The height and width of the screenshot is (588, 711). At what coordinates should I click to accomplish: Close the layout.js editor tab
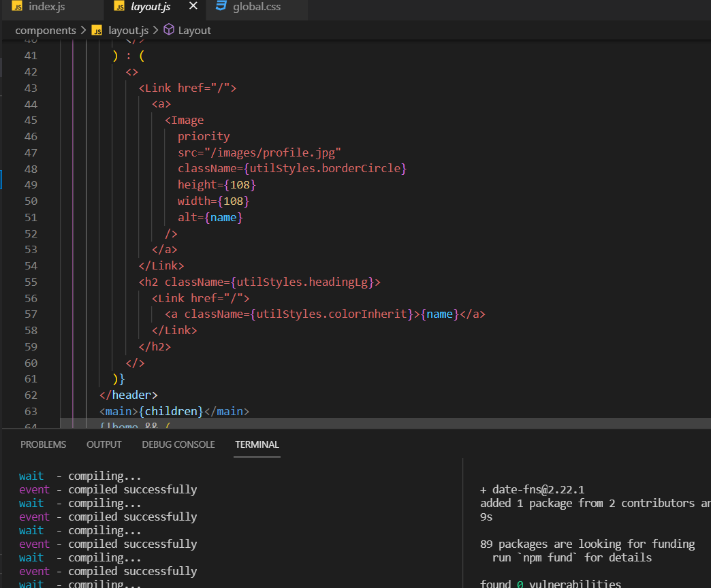point(193,5)
